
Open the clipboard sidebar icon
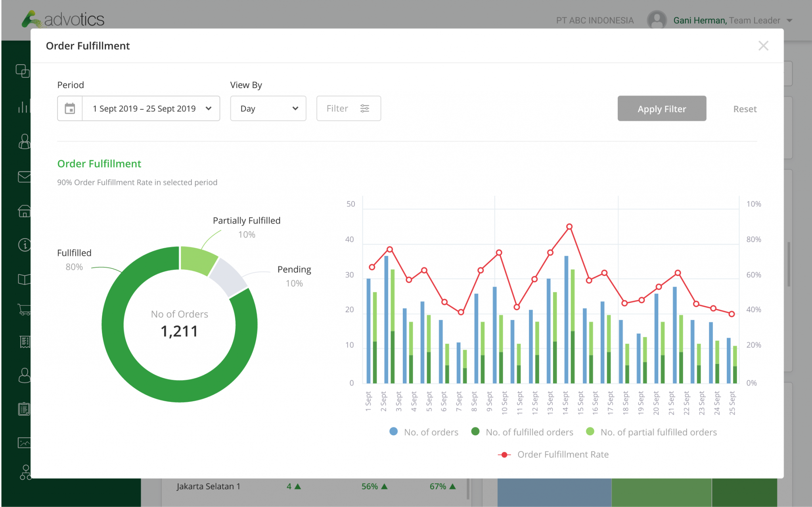(24, 409)
